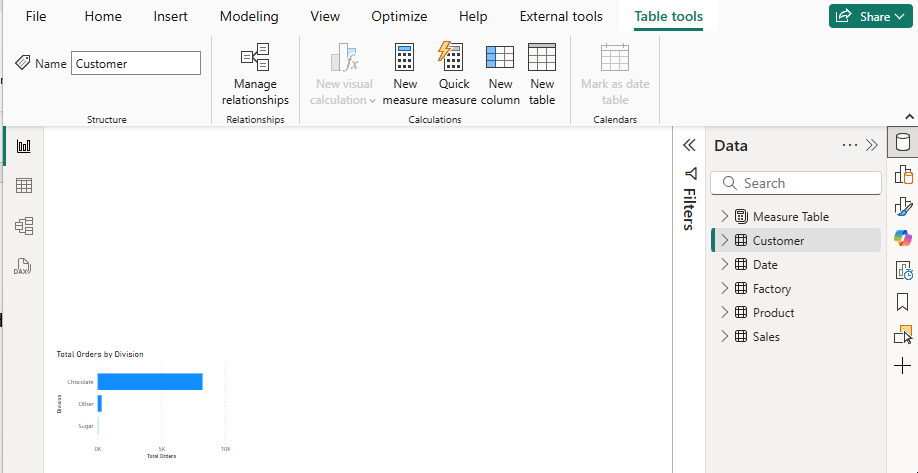Select Date table label in Data pane
918x473 pixels.
[765, 265]
